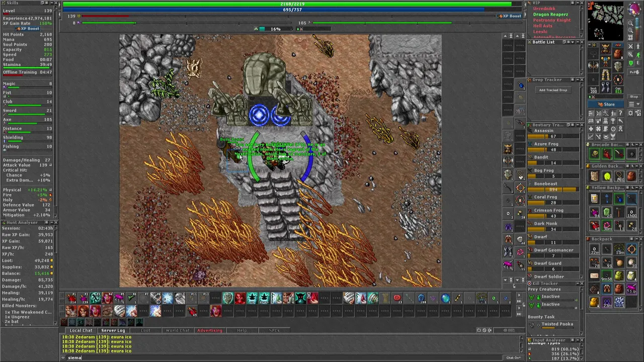Close the Skills panel
Screen dimensions: 644x362
pos(56,3)
